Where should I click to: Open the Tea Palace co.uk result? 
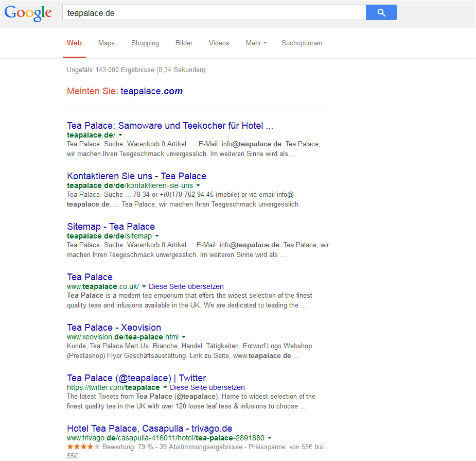(x=90, y=277)
